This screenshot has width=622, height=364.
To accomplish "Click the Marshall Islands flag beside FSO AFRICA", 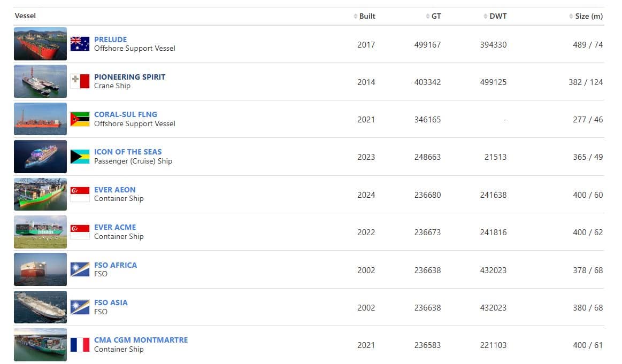I will click(80, 269).
